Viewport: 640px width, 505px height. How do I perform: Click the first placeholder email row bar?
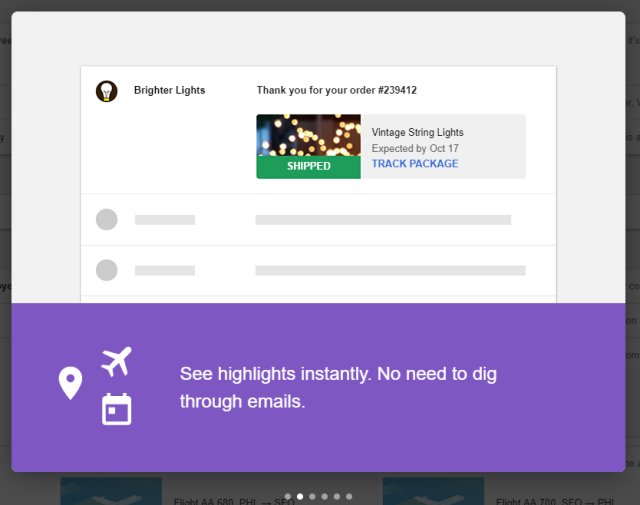[383, 220]
